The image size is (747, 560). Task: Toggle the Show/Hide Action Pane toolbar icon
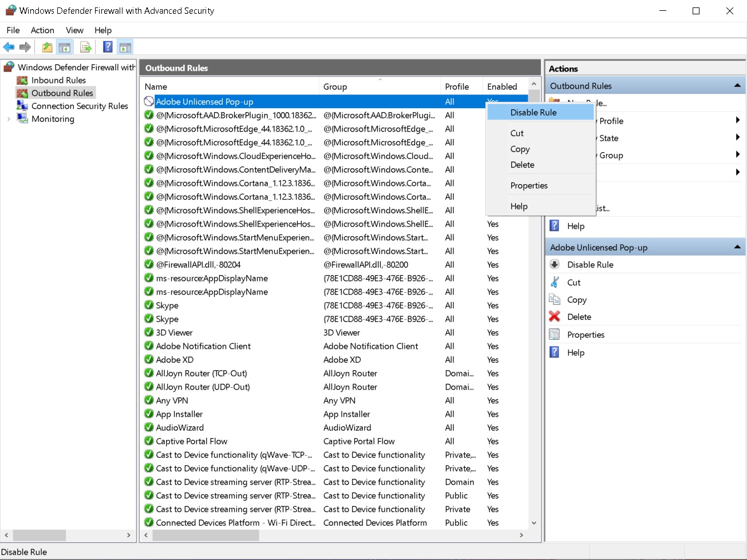pyautogui.click(x=126, y=47)
